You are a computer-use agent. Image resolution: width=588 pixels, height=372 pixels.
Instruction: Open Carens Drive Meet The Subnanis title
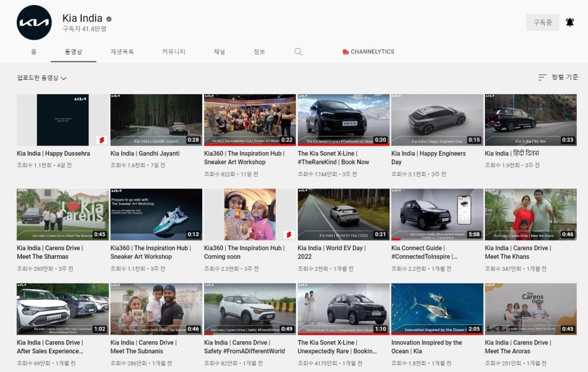[x=144, y=347]
